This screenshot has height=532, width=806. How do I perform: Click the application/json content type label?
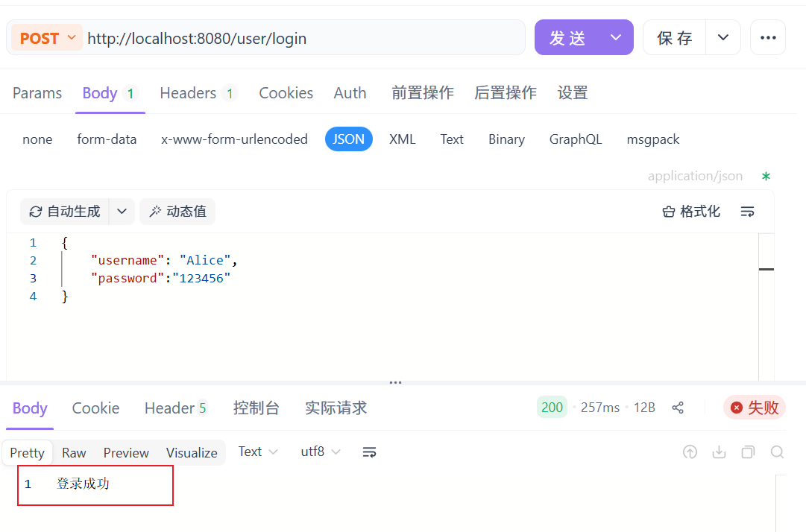[695, 176]
